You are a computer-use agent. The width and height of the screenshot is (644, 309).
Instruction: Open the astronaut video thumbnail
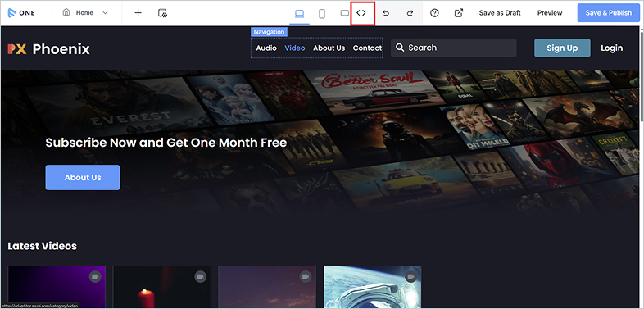point(373,287)
